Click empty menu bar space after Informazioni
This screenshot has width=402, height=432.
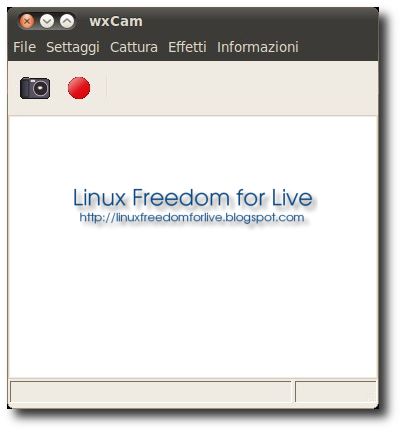click(x=338, y=47)
